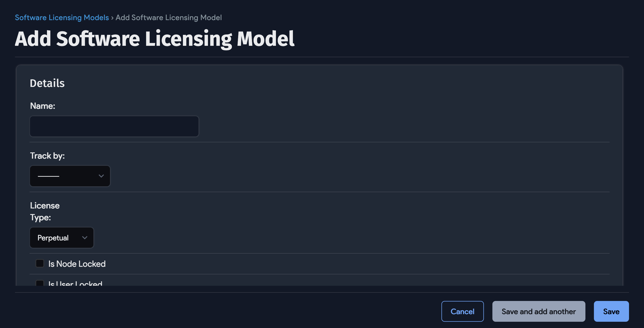Click the blue Save button on the right
The image size is (644, 328).
point(611,311)
